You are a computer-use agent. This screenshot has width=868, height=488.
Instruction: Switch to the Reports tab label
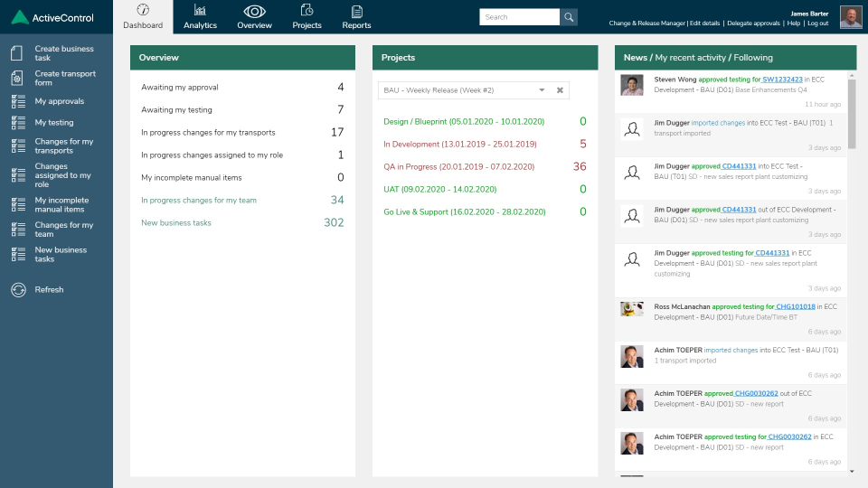pos(356,25)
